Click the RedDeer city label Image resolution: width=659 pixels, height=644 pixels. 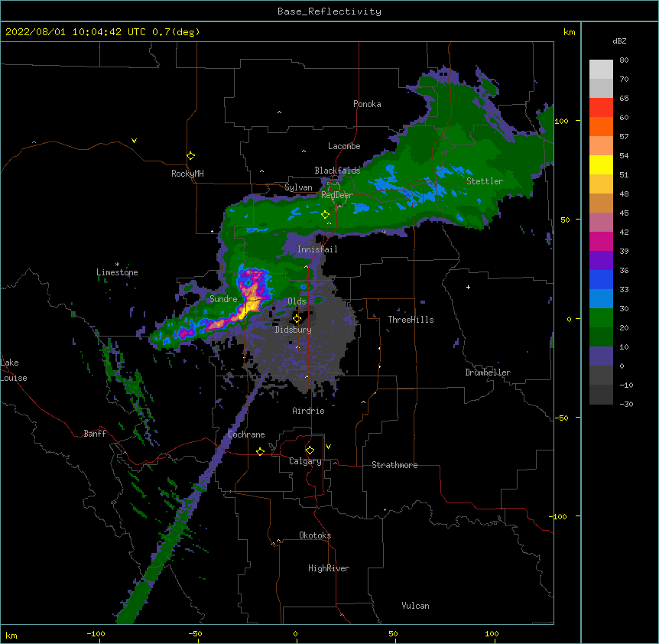(x=337, y=195)
